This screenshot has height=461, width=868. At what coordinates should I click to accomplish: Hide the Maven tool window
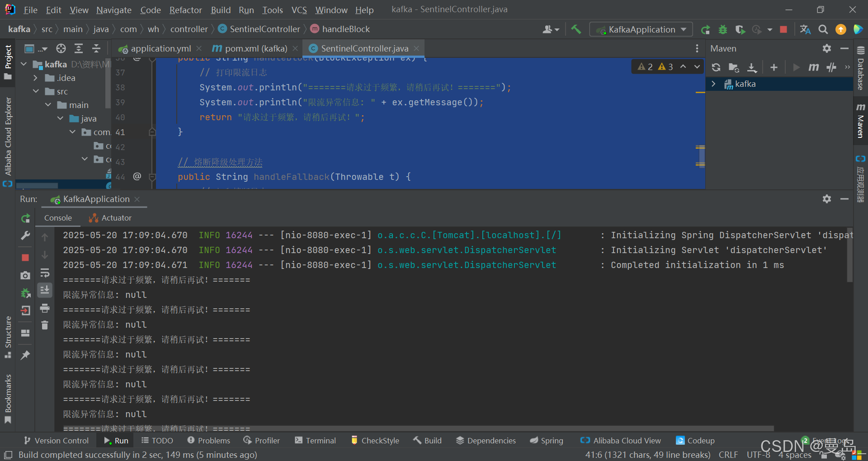[844, 48]
